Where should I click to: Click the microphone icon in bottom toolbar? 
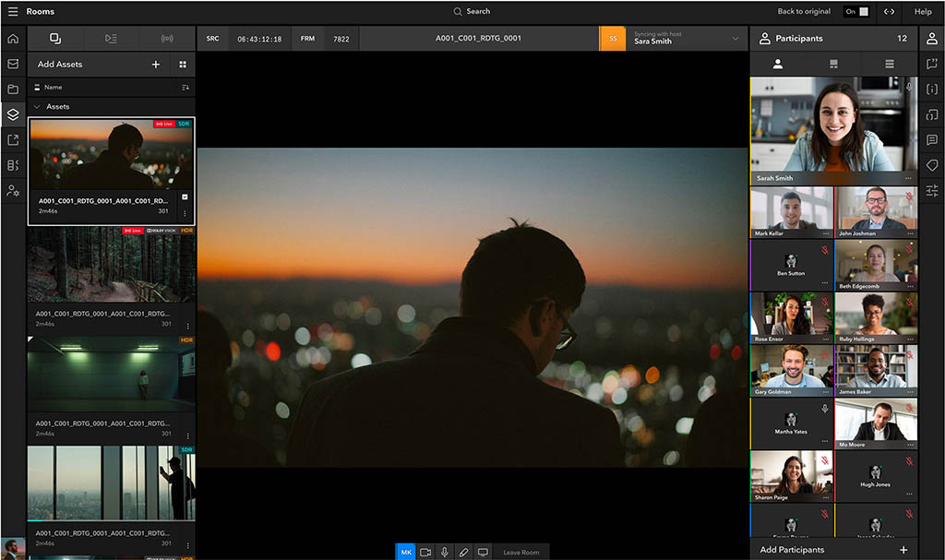444,552
